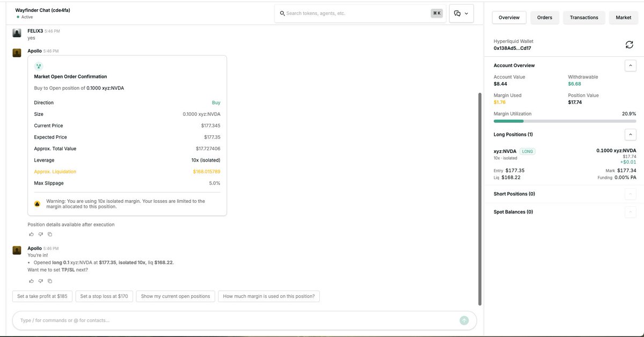Refresh the Hyperliquid Wallet data
The height and width of the screenshot is (337, 644).
pos(629,45)
